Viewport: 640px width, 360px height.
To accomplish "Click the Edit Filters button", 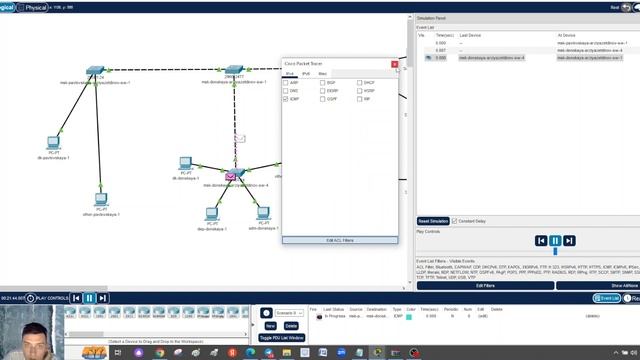I will tap(485, 286).
